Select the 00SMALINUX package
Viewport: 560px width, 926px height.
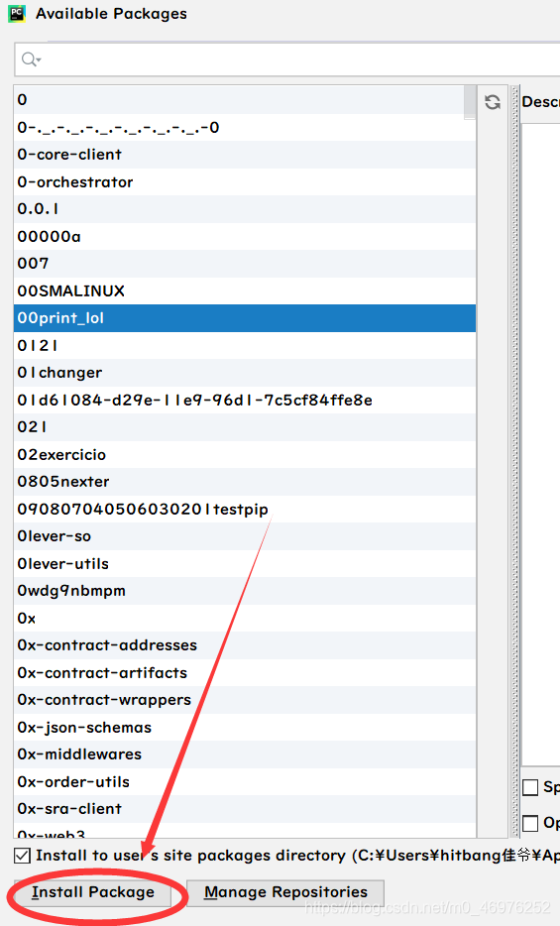pos(245,290)
